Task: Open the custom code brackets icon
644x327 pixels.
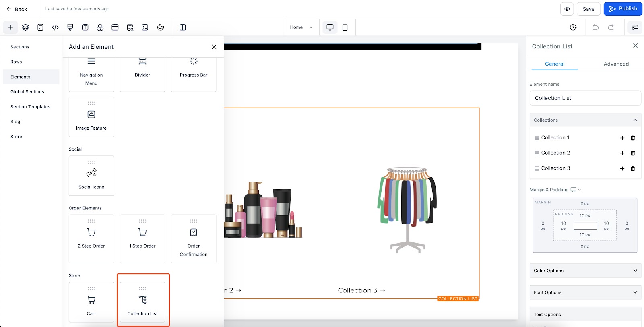Action: [x=55, y=27]
